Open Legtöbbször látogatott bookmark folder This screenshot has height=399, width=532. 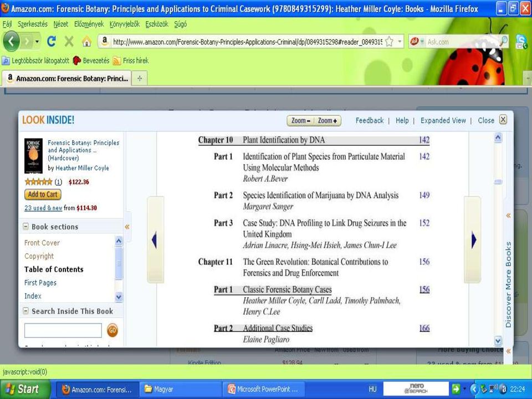pos(35,61)
